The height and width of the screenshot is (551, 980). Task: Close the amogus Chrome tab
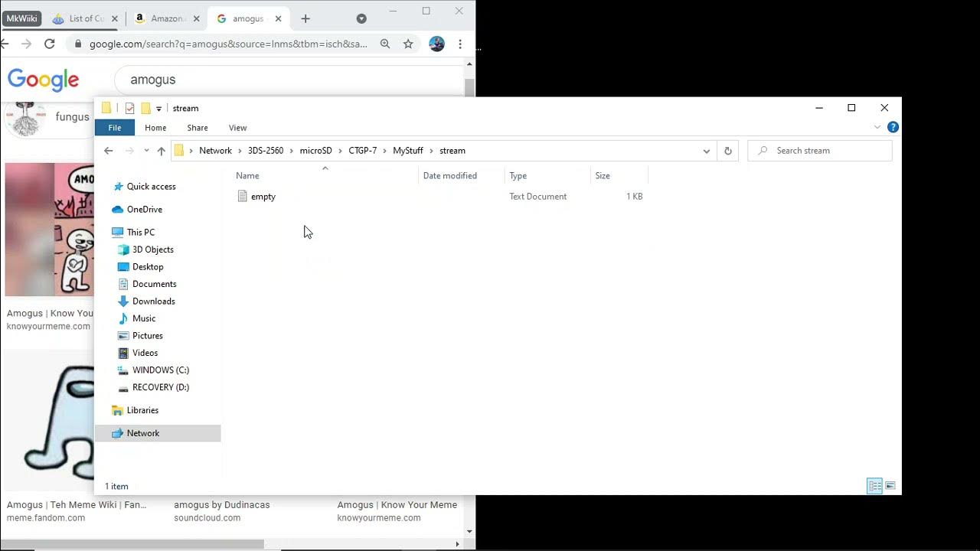coord(278,18)
